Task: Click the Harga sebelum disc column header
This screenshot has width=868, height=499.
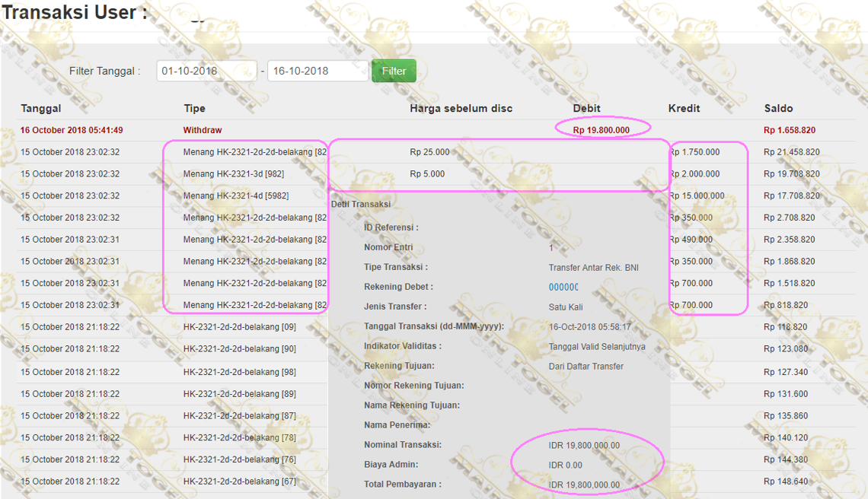Action: (x=461, y=109)
